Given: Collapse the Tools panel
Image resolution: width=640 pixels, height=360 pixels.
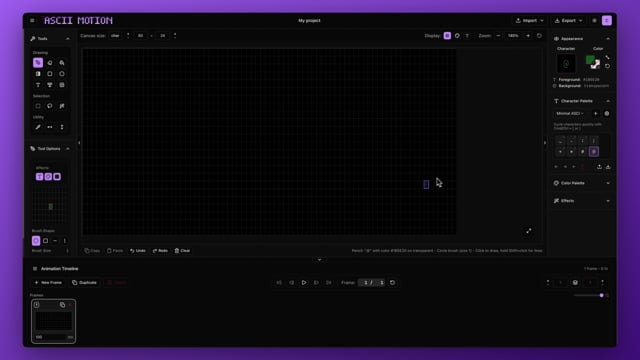Looking at the screenshot, I should (x=68, y=39).
